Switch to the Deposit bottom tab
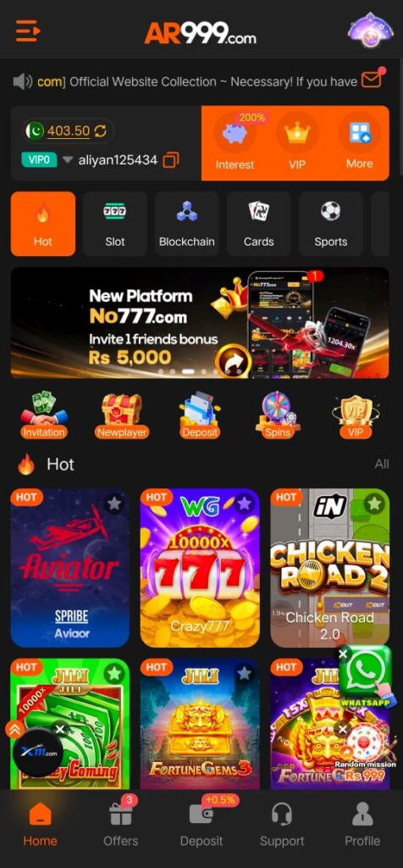This screenshot has width=403, height=868. point(201,823)
